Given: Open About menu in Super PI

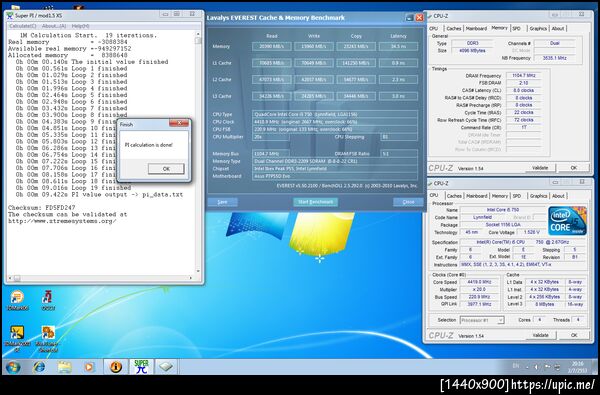Looking at the screenshot, I should pos(54,26).
